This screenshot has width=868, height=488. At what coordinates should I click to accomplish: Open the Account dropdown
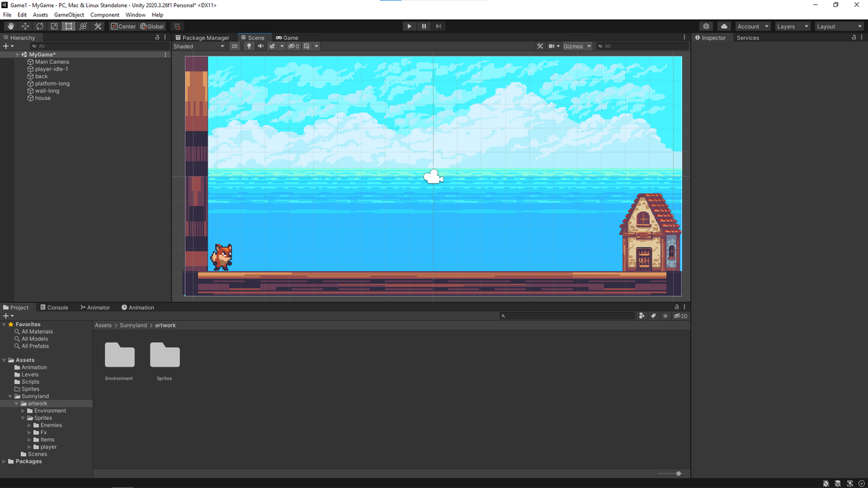(752, 26)
